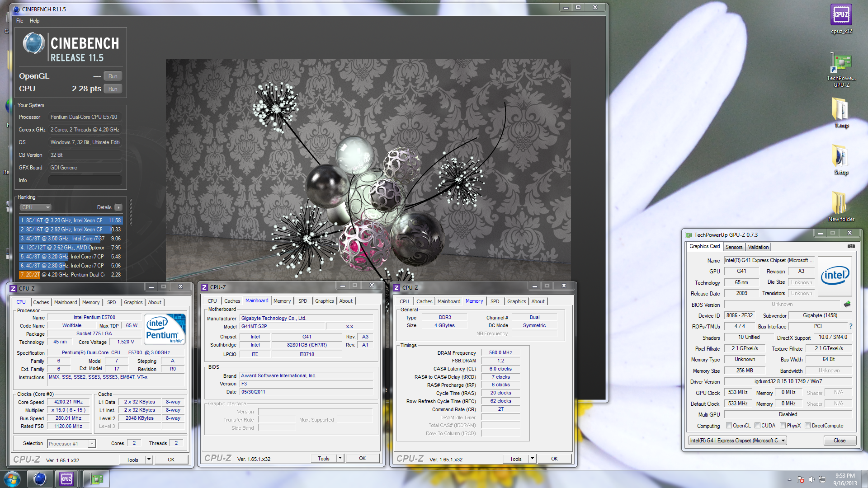Enable the PhysX checkbox
Image resolution: width=868 pixels, height=488 pixels.
[783, 426]
